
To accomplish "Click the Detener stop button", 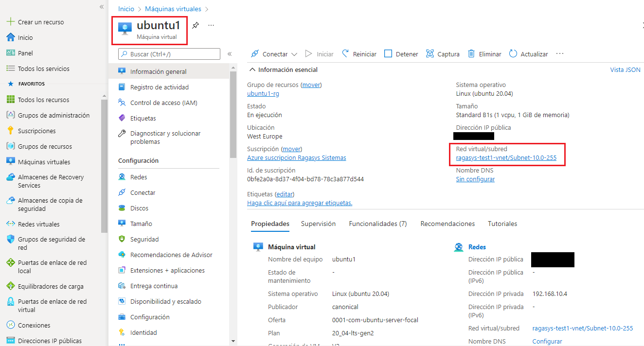I will click(401, 54).
